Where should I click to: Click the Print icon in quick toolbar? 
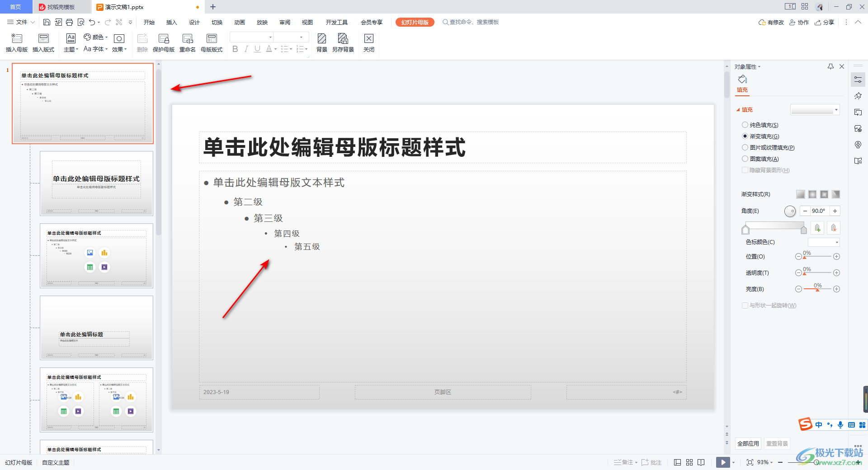point(69,22)
